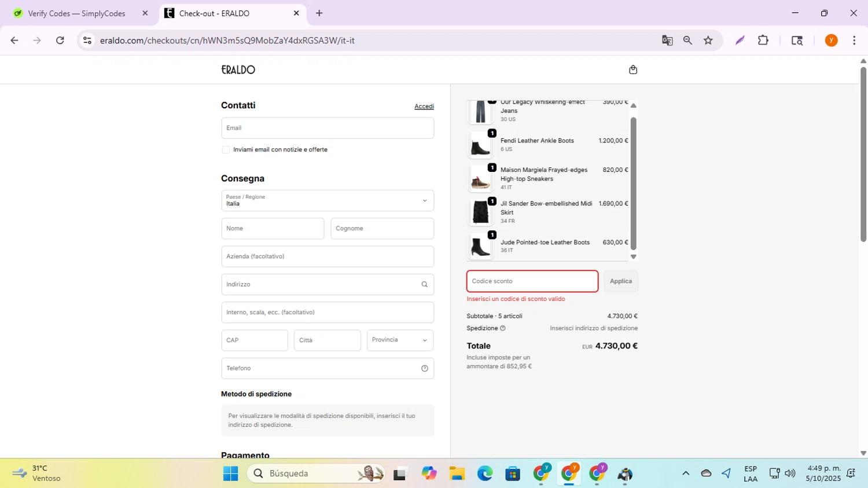Screen dimensions: 868x488
Task: Click the CAP field
Action: [x=255, y=340]
